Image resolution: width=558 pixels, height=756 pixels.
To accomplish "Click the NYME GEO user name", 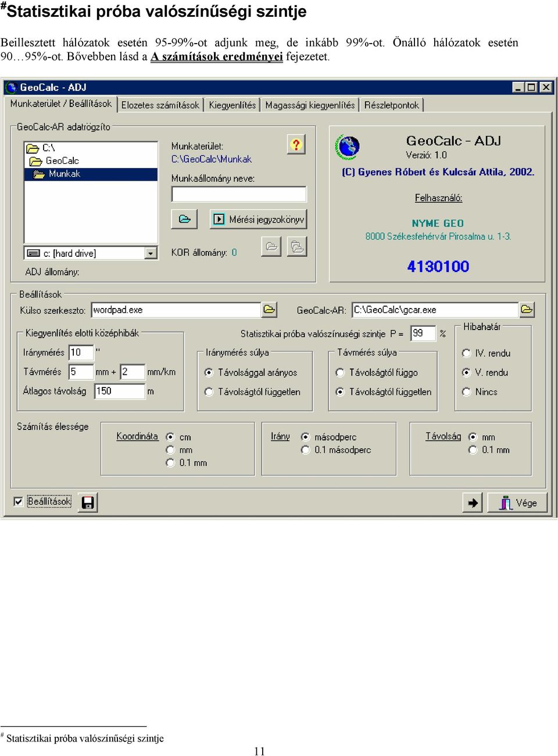I will tap(438, 223).
